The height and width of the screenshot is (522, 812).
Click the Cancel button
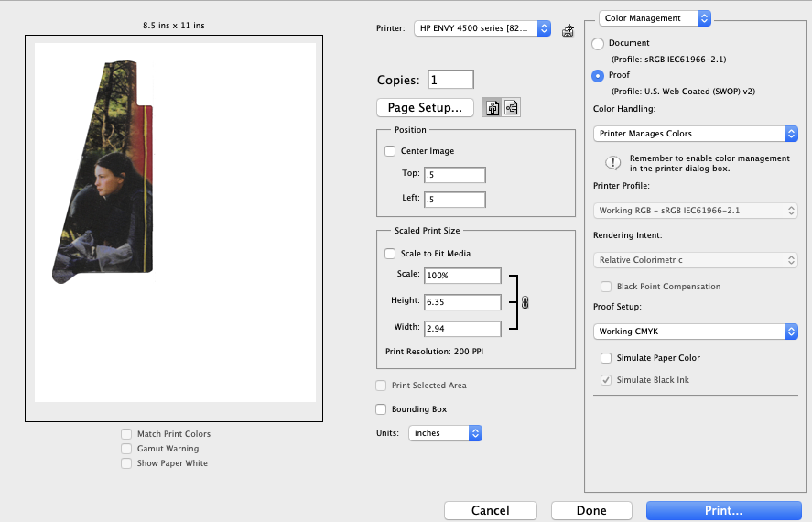(490, 510)
